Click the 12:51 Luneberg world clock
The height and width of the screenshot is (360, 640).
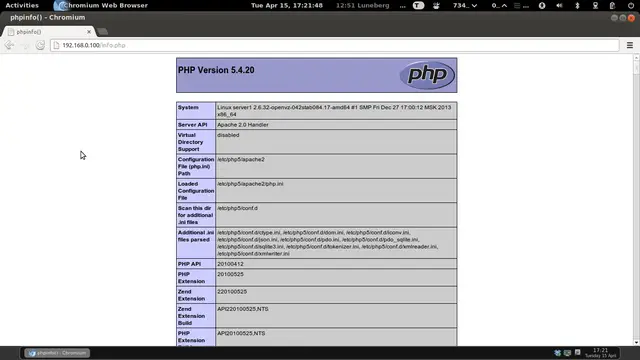362,5
